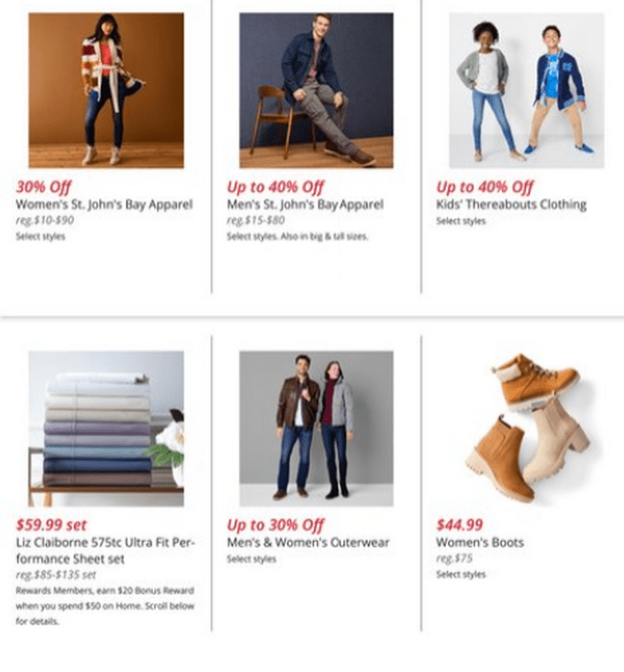This screenshot has height=672, width=624.
Task: Select the $44.99 boots price
Action: pos(459,525)
